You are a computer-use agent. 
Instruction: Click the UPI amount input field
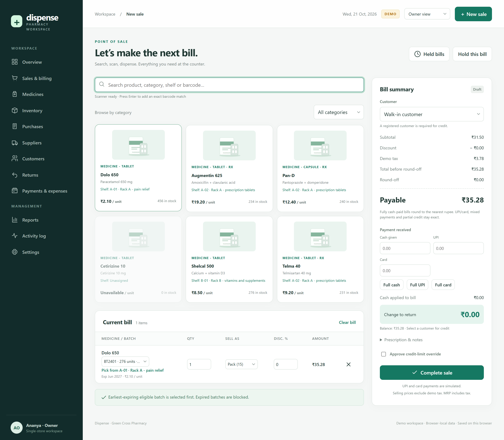pos(458,248)
